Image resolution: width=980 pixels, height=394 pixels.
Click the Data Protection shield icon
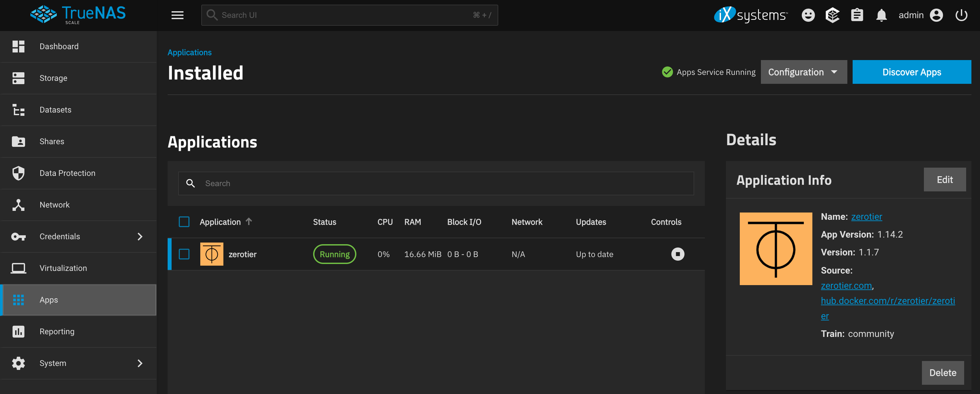tap(18, 173)
